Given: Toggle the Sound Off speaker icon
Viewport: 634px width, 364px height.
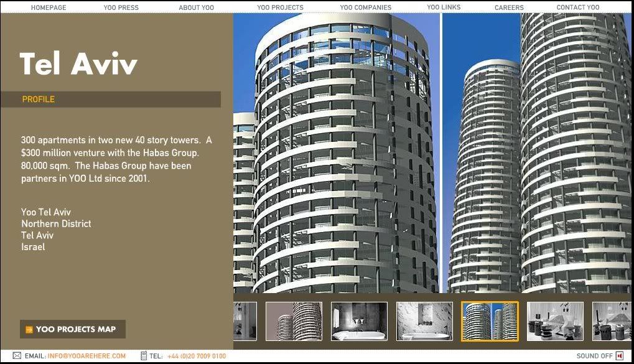Looking at the screenshot, I should (x=619, y=356).
